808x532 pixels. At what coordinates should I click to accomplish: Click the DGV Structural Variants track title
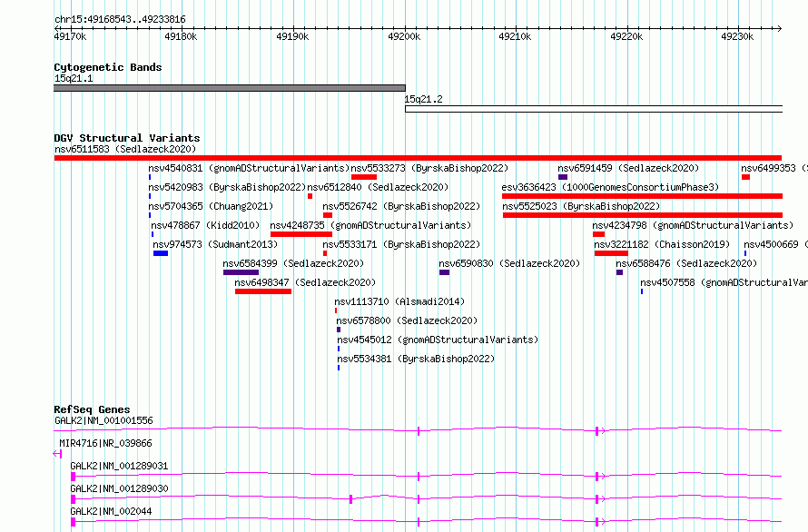127,138
